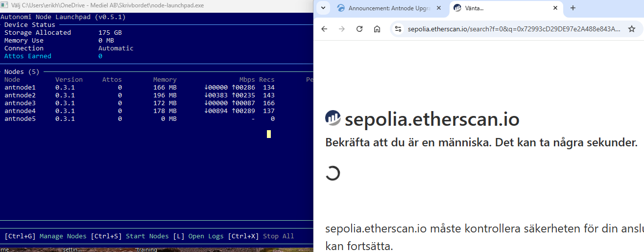Open the Chrome home page

click(x=377, y=29)
